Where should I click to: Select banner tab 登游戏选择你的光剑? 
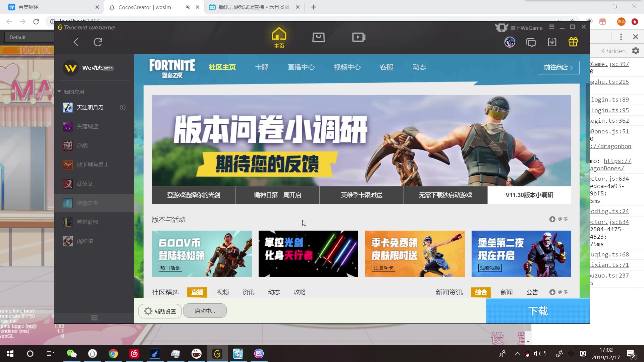tap(194, 195)
